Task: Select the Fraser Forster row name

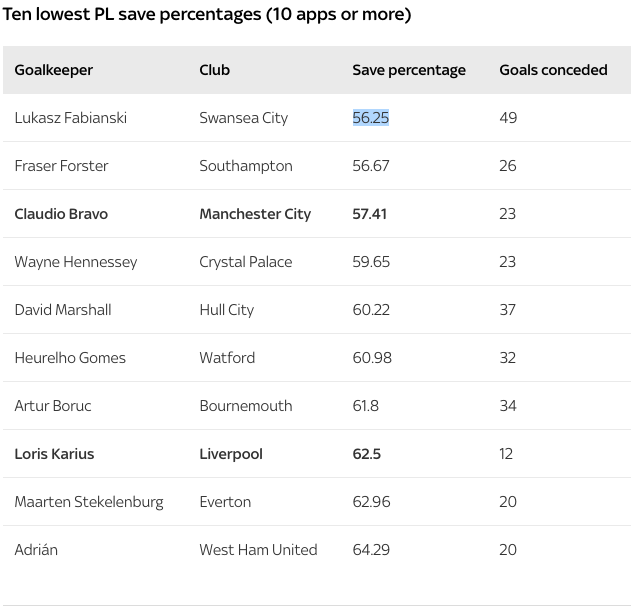Action: pyautogui.click(x=61, y=166)
